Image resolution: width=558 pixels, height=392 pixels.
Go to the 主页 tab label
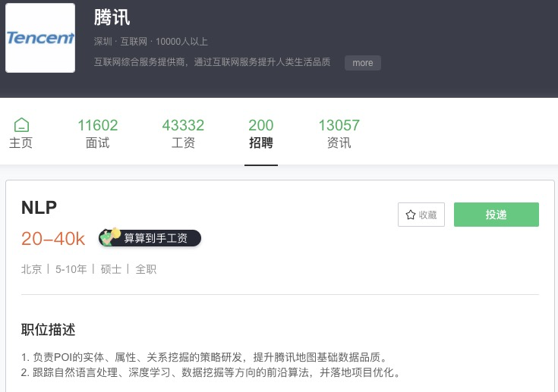(20, 143)
